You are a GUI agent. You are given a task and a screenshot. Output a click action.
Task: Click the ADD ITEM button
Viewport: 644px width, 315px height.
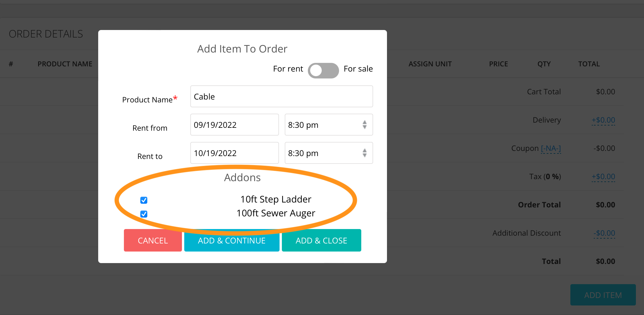[x=603, y=295]
